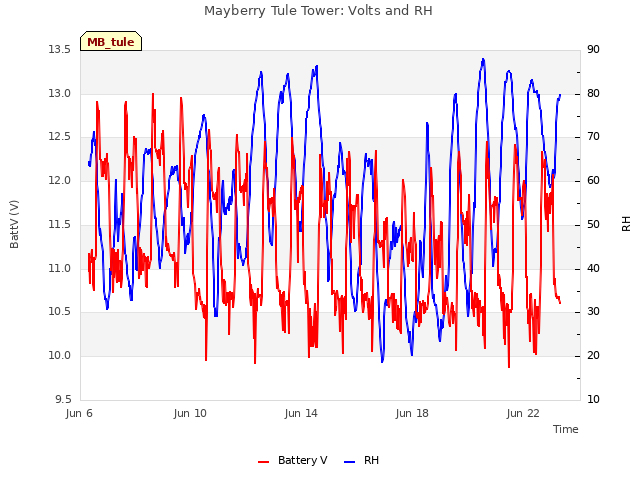Click the Time axis label

point(566,429)
